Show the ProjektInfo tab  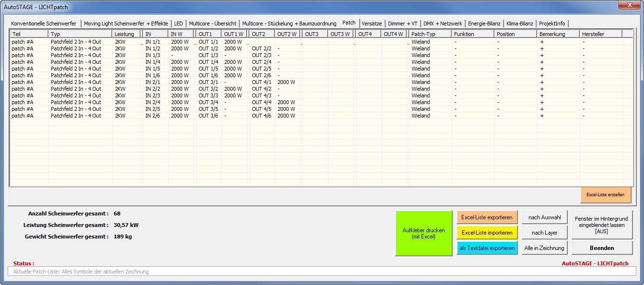[x=552, y=24]
